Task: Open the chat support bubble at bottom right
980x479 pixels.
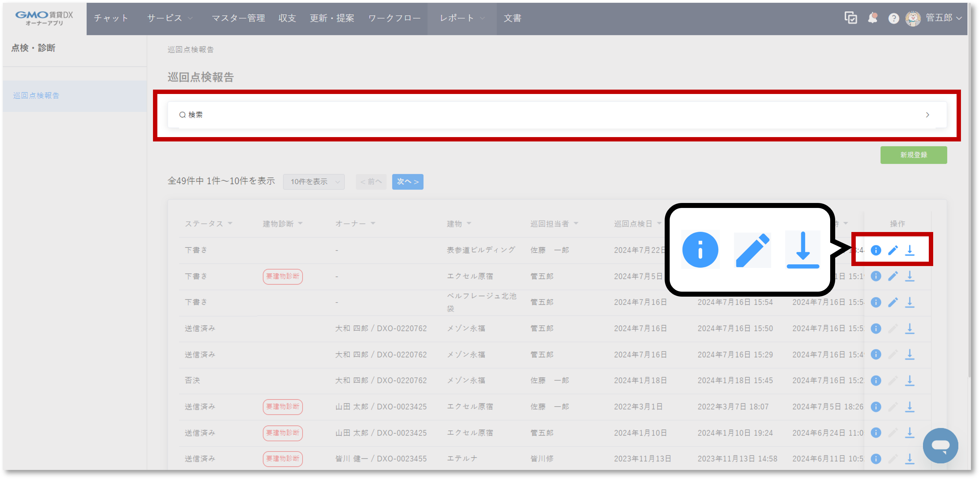Action: click(940, 446)
